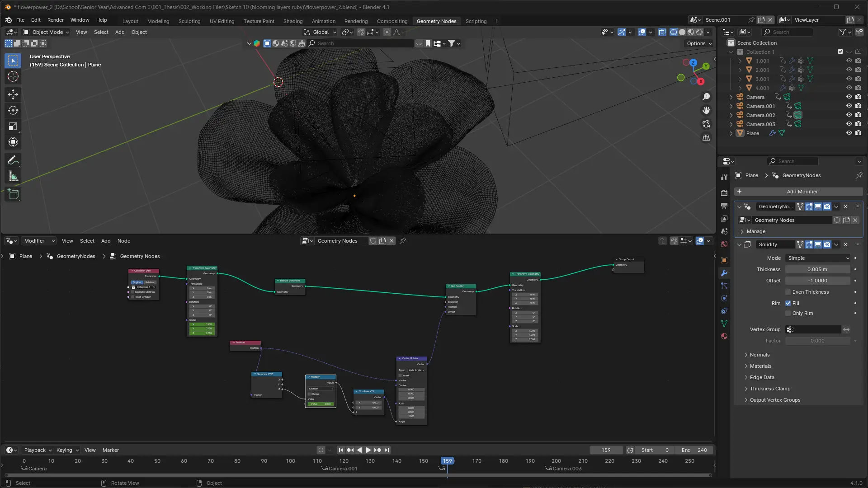868x488 pixels.
Task: Enable Even Thickness checkbox
Action: [788, 292]
